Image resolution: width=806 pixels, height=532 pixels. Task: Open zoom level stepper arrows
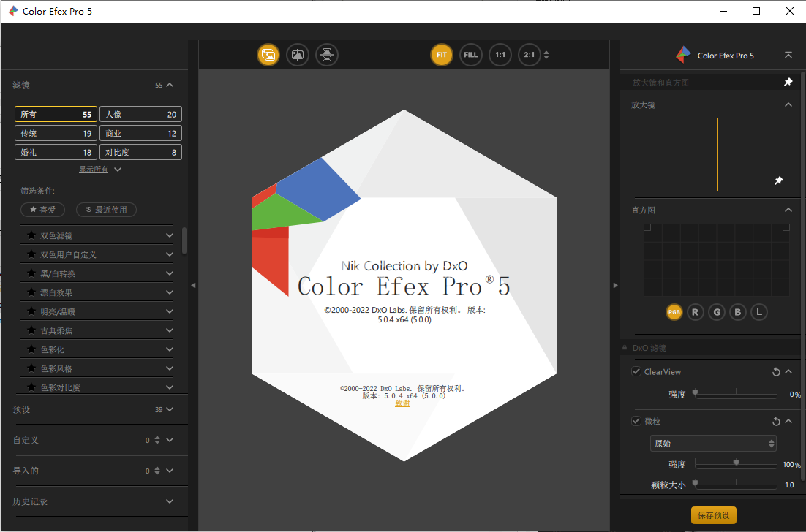pos(546,55)
